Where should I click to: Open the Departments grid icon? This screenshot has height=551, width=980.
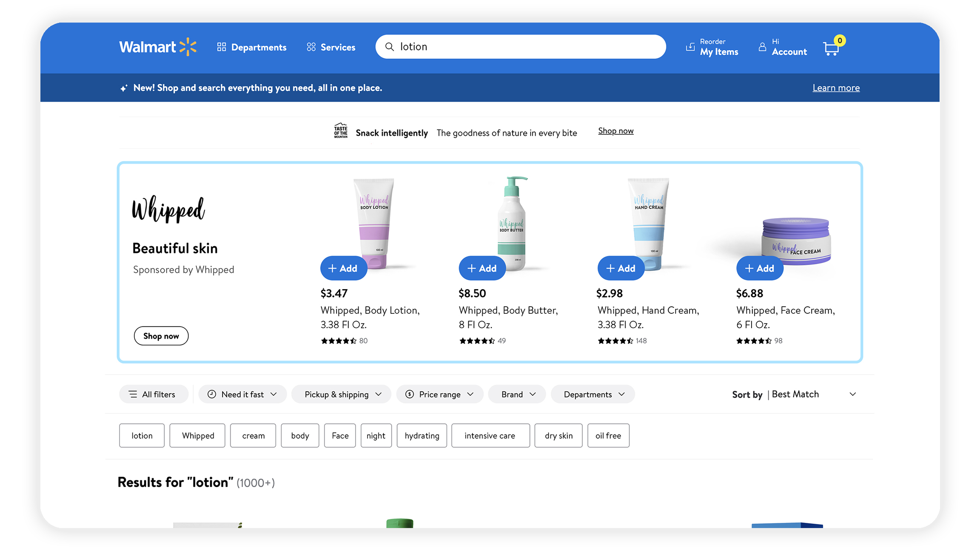point(222,47)
